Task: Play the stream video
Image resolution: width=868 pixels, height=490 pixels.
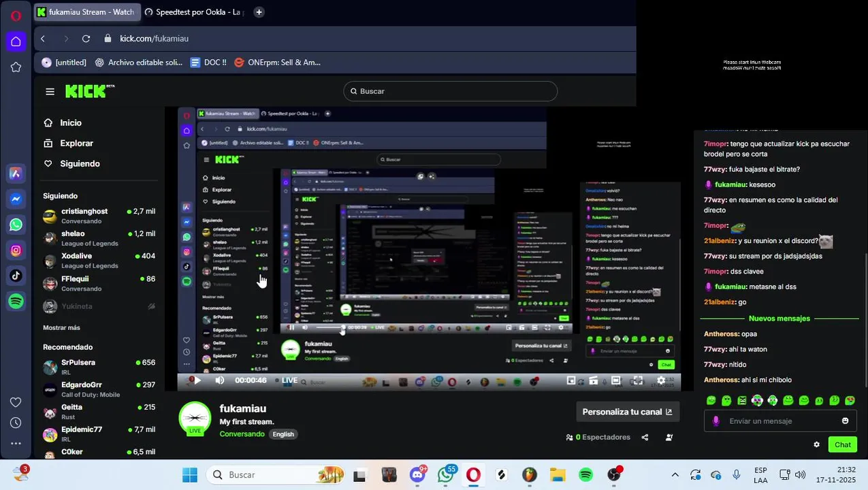Action: click(197, 380)
